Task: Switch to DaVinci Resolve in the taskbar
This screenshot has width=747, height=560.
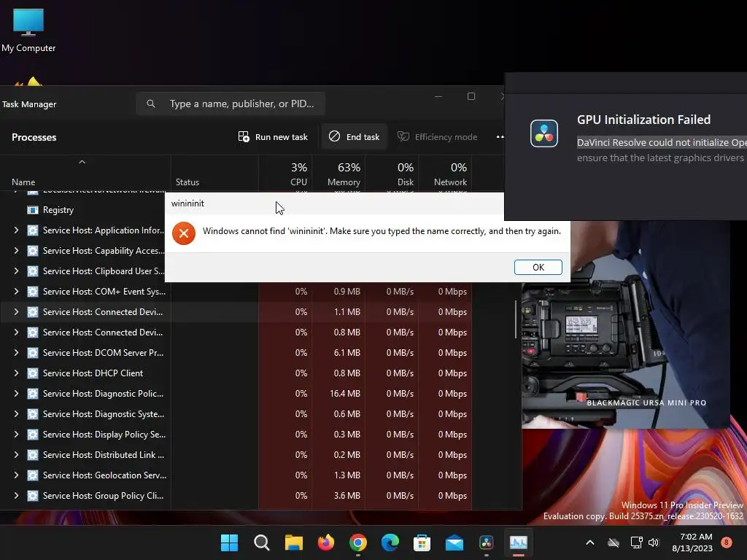Action: (487, 542)
